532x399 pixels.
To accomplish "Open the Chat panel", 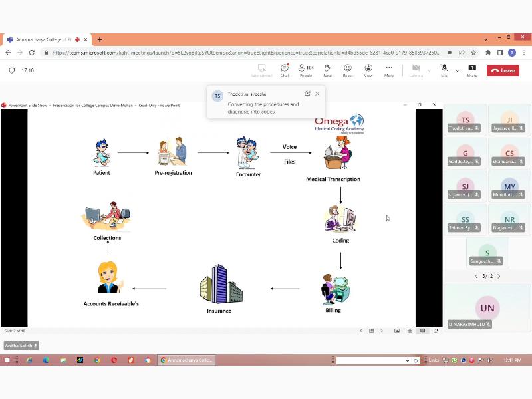I will pos(285,70).
